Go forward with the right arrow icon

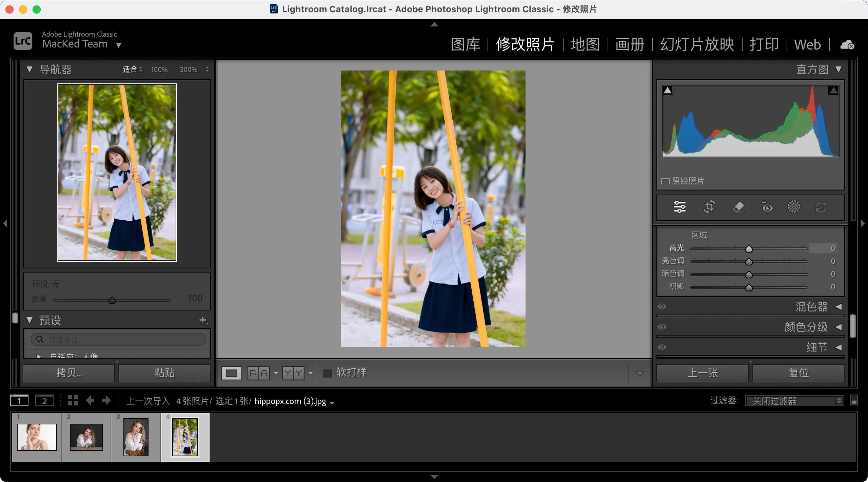pyautogui.click(x=106, y=401)
